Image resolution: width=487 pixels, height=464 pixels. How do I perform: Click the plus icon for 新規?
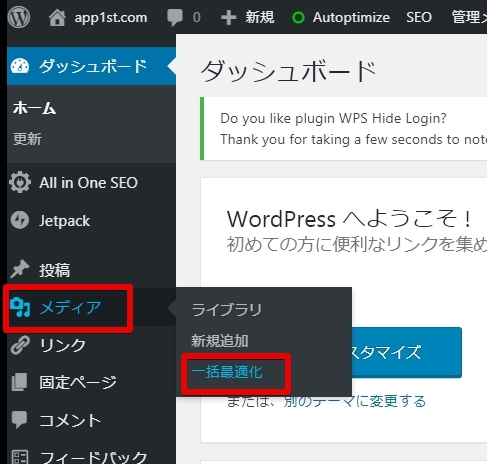click(229, 17)
